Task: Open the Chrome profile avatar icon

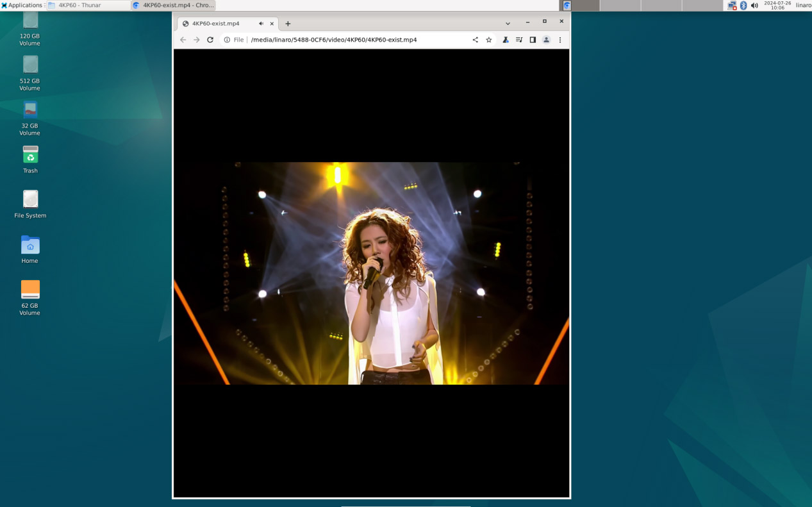Action: coord(546,40)
